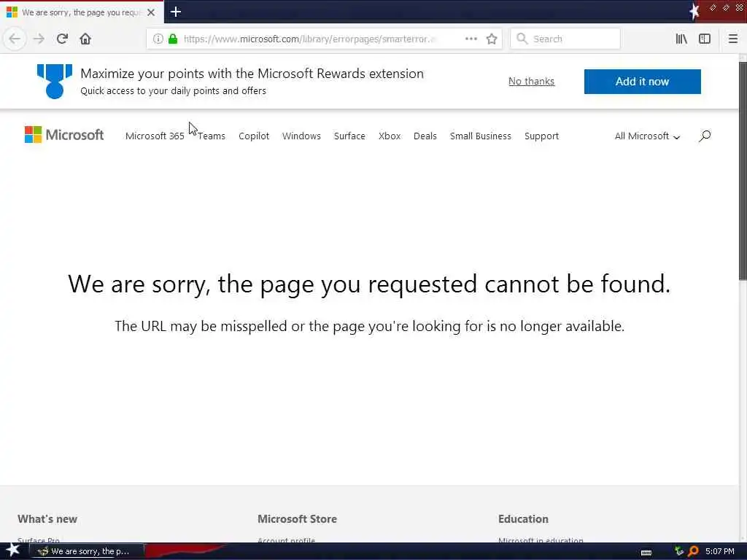Open Microsoft 365 in navigation
This screenshot has width=747, height=560.
(x=155, y=136)
